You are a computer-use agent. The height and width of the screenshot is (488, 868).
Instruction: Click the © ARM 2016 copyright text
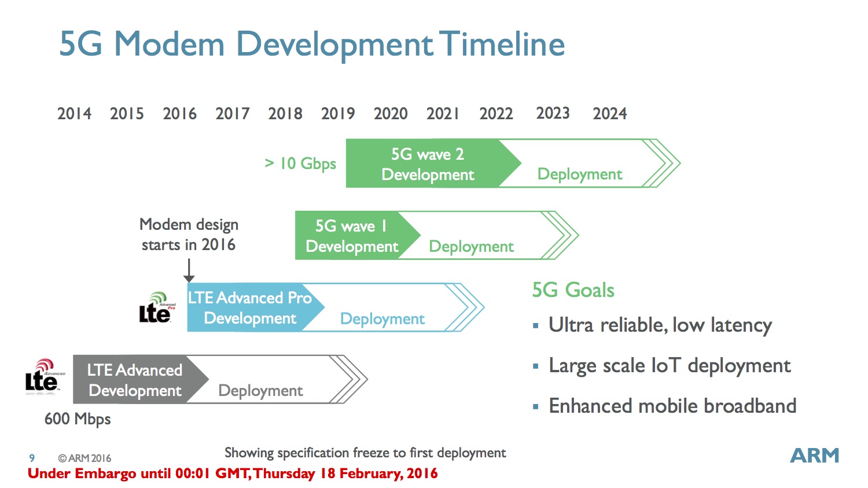tap(84, 458)
